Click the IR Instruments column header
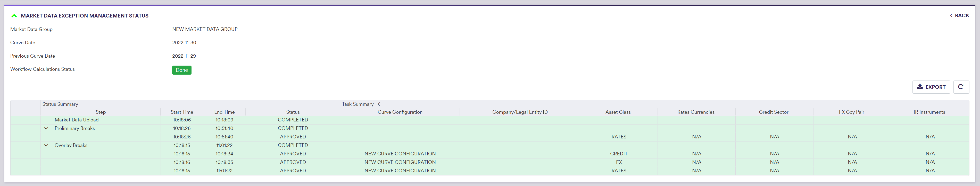Viewport: 980px width, 186px height. pyautogui.click(x=929, y=112)
